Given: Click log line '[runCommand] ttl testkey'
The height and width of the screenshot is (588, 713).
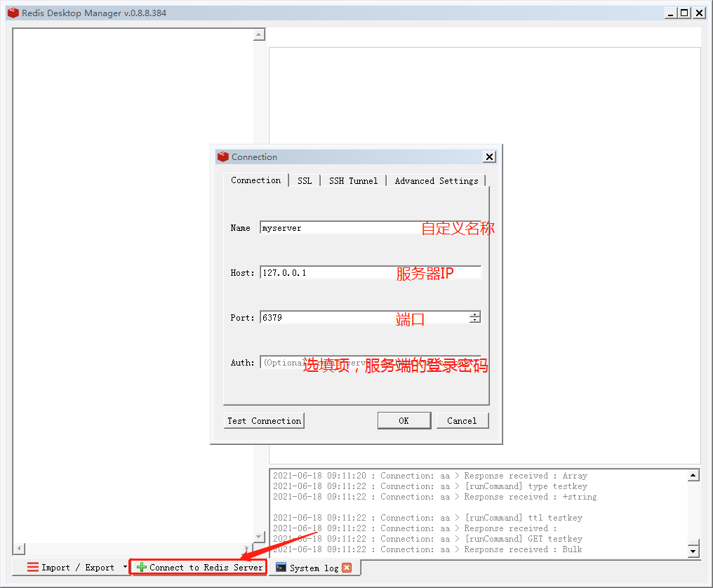Looking at the screenshot, I should pos(427,518).
